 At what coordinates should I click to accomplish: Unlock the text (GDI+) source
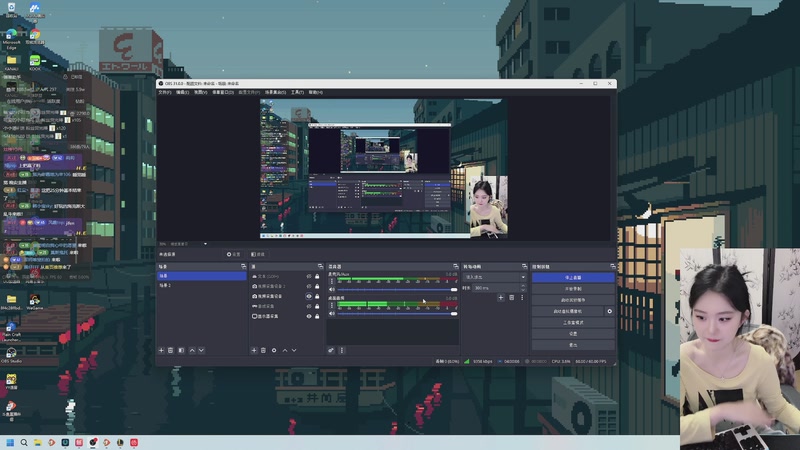point(317,277)
